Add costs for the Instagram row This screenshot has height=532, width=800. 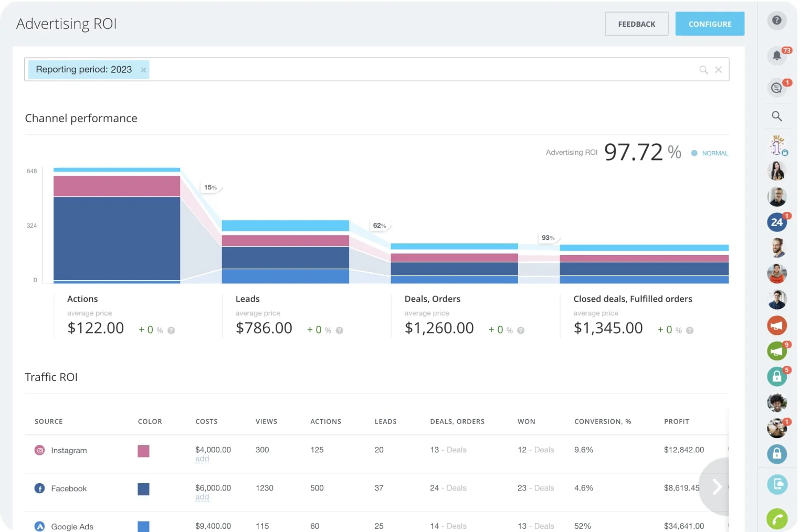pos(202,459)
